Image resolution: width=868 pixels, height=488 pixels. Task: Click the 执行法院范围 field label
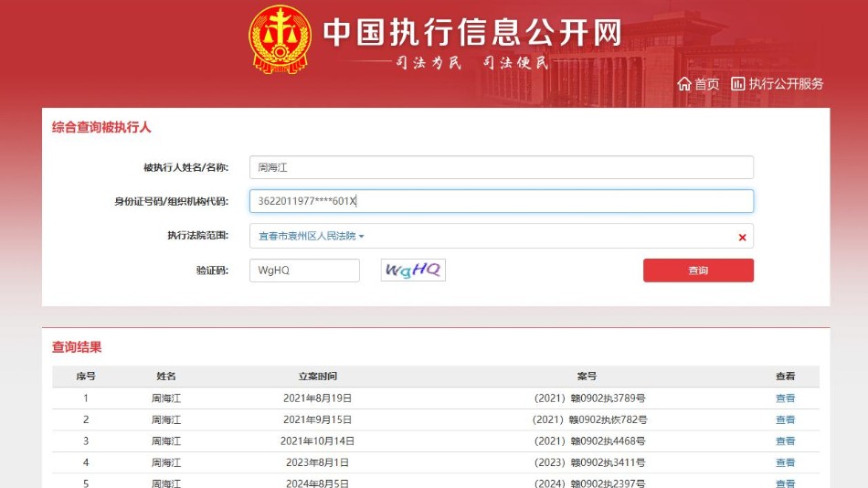(198, 236)
